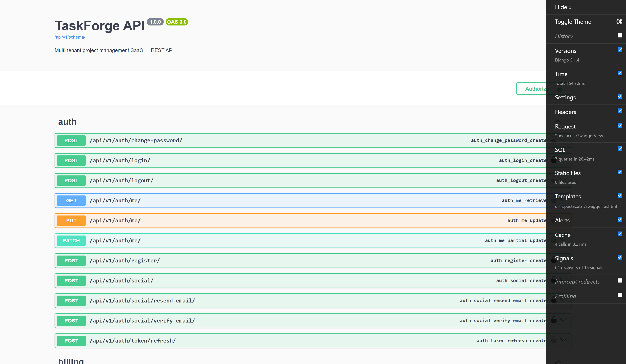Viewport: 626px width, 364px height.
Task: Uncheck the Request panel checkbox
Action: coord(620,125)
